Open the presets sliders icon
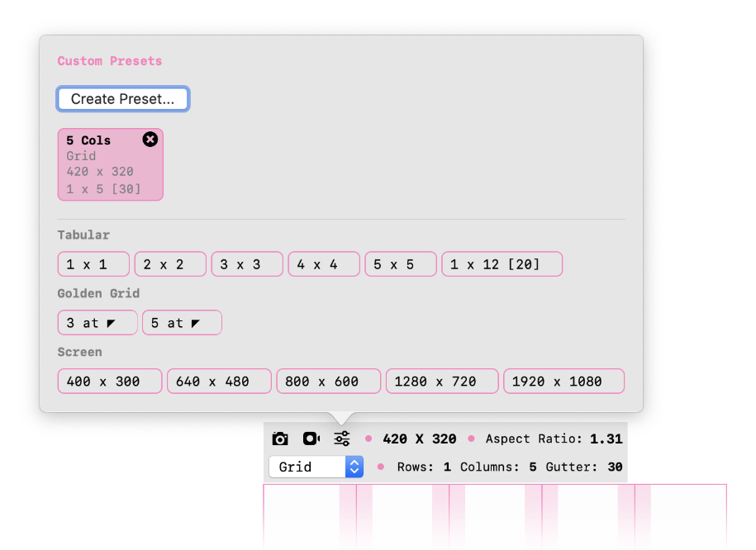 coord(342,439)
